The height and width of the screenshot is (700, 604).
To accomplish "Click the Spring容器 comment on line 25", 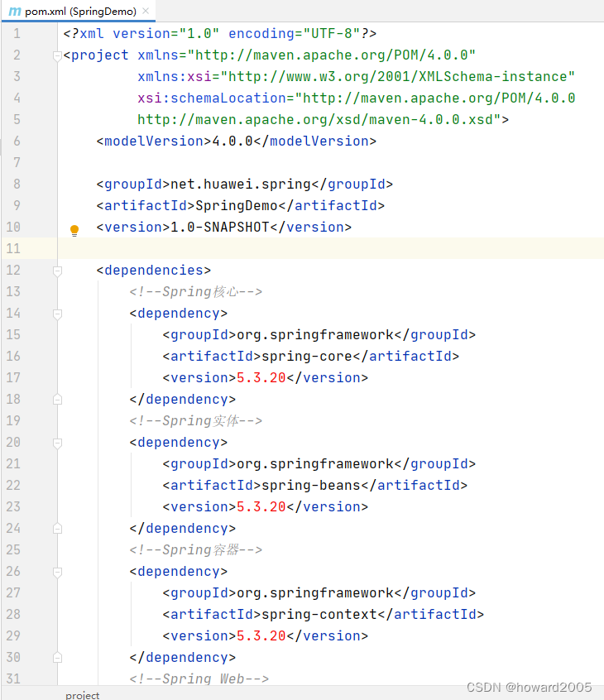I will point(195,549).
